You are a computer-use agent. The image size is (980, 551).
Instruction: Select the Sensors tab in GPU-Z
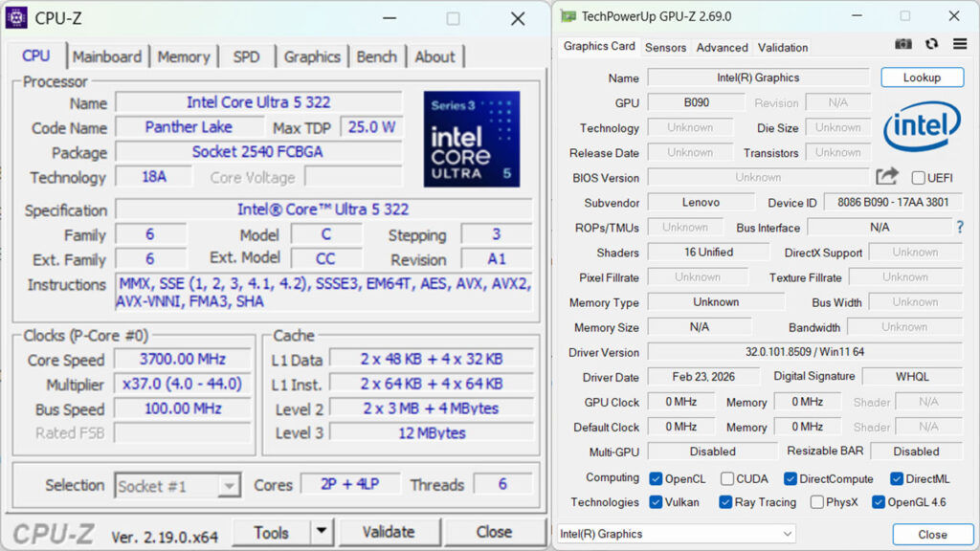[x=665, y=48]
